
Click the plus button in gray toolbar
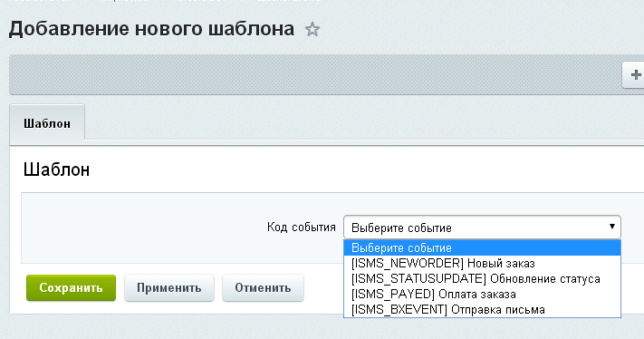tap(634, 75)
